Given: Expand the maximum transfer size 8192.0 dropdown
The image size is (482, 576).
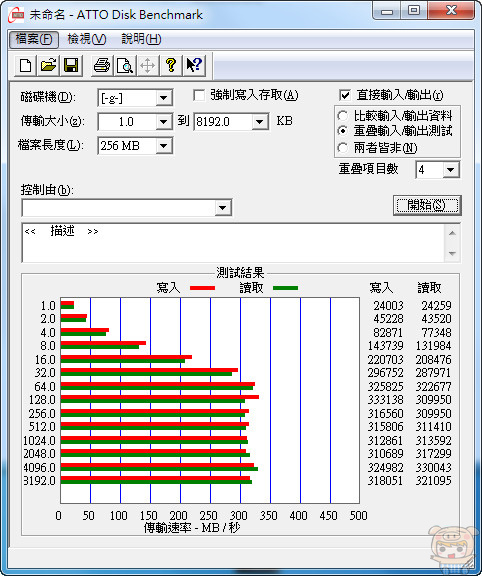Looking at the screenshot, I should [x=260, y=122].
